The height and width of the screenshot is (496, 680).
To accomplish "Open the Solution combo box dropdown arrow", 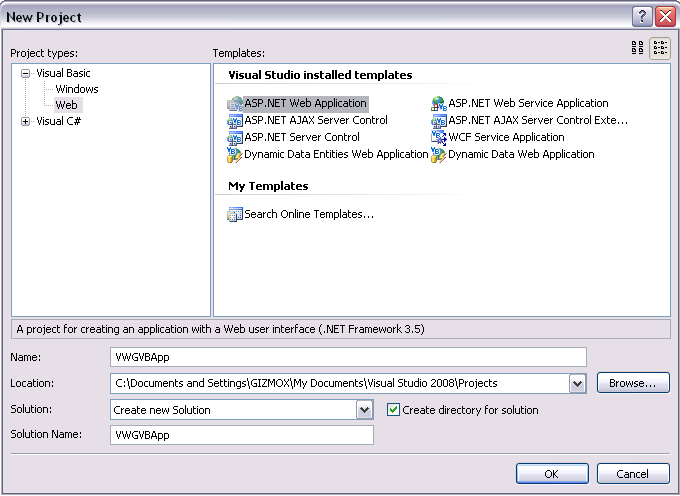I will (365, 410).
